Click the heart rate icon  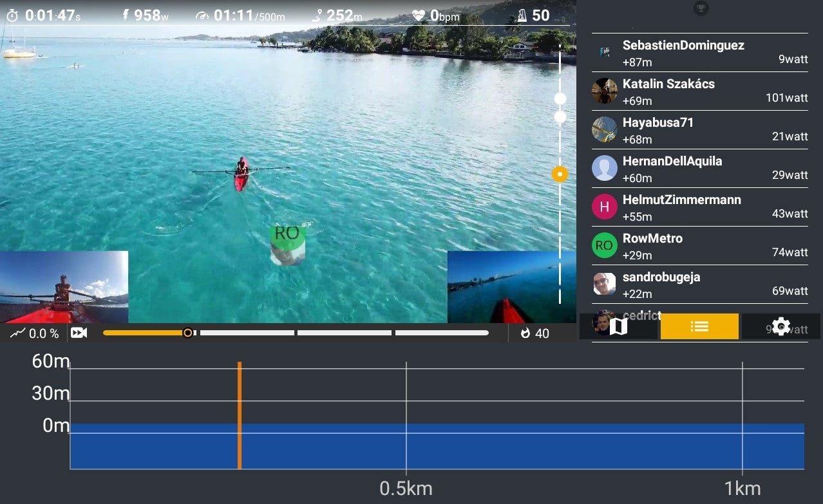click(419, 15)
